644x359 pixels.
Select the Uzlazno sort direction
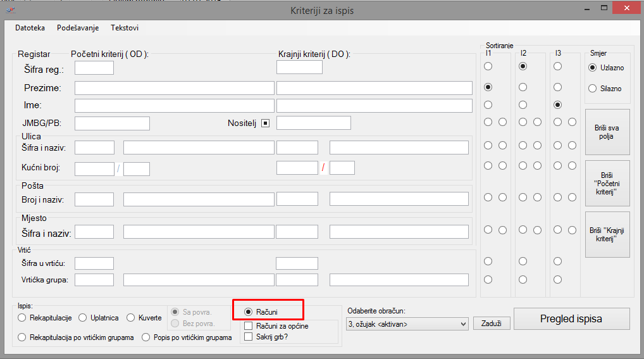point(593,68)
